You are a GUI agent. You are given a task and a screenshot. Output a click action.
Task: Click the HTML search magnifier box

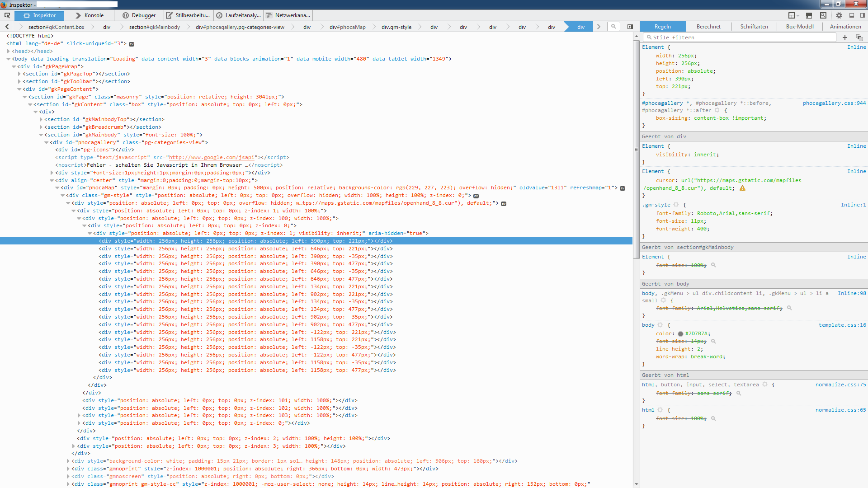coord(613,27)
